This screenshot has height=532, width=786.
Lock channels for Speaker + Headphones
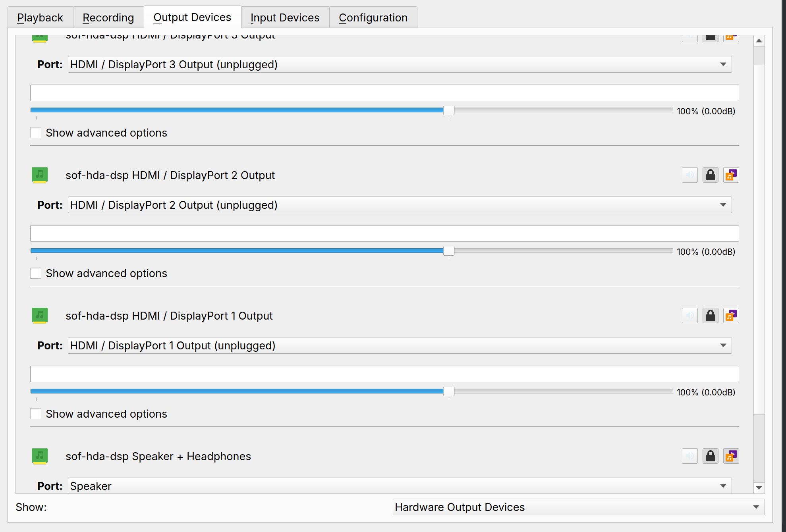[x=711, y=456]
